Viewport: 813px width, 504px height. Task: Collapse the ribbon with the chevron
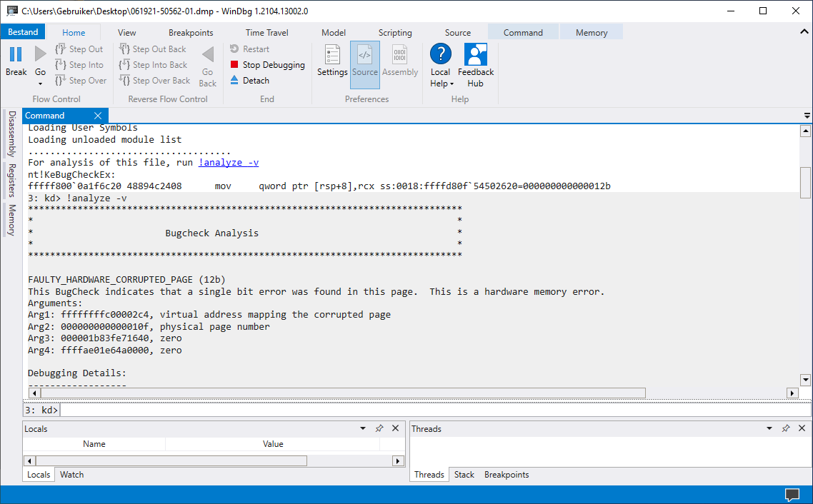point(804,31)
